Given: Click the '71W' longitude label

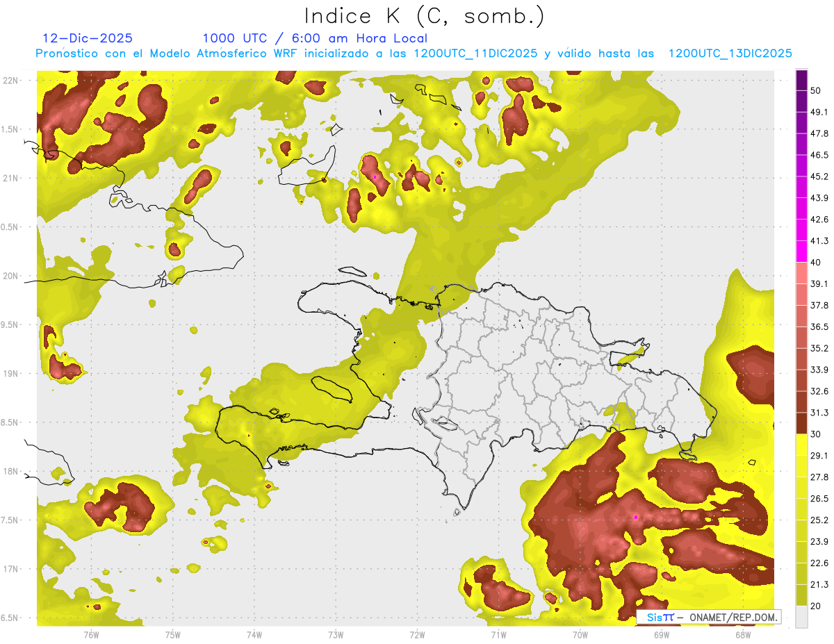Looking at the screenshot, I should (x=498, y=635).
